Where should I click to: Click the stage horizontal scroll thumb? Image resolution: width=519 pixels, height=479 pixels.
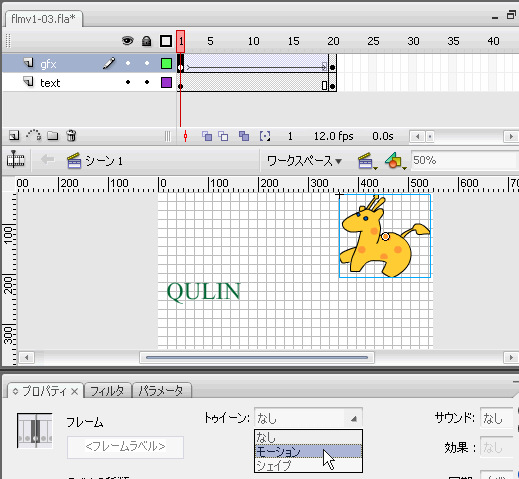257,358
